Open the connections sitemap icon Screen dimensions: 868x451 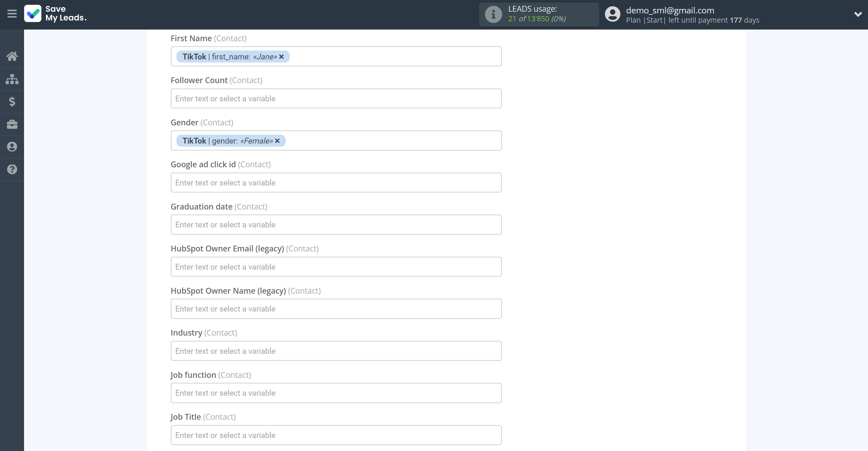(x=12, y=79)
